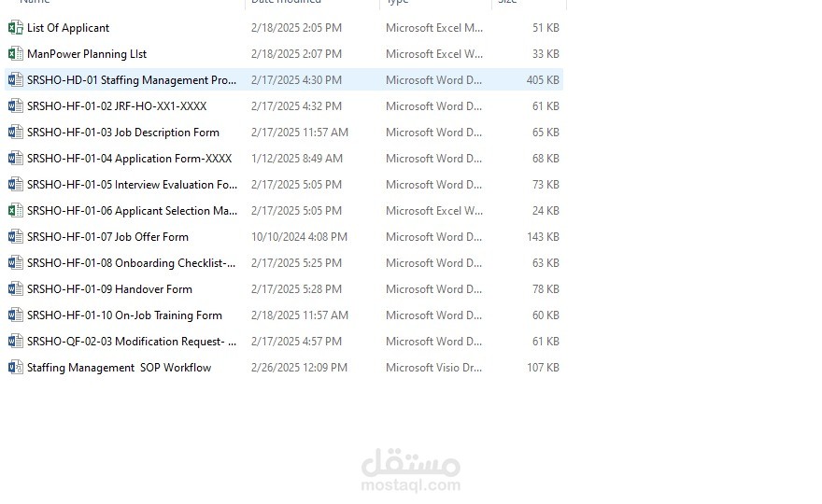Image resolution: width=822 pixels, height=504 pixels.
Task: Click the Word icon for Job Description Form
Action: click(x=15, y=133)
